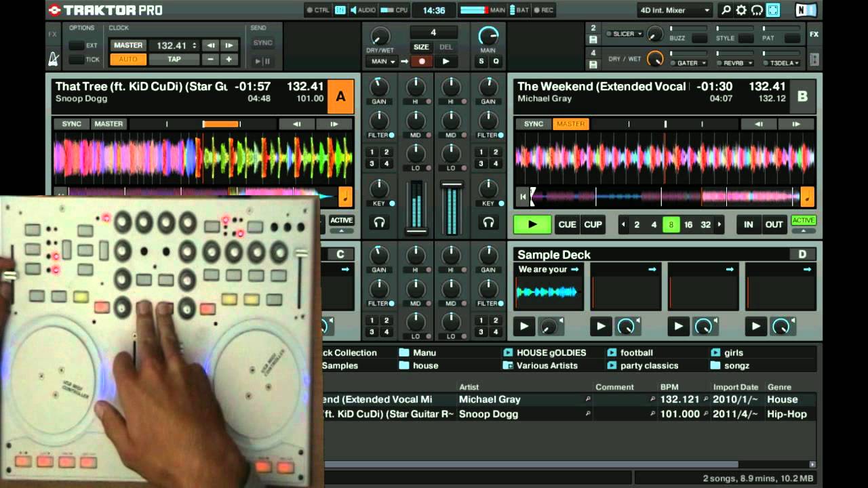
Task: Show smaller loop sizes on Deck B
Action: 623,224
